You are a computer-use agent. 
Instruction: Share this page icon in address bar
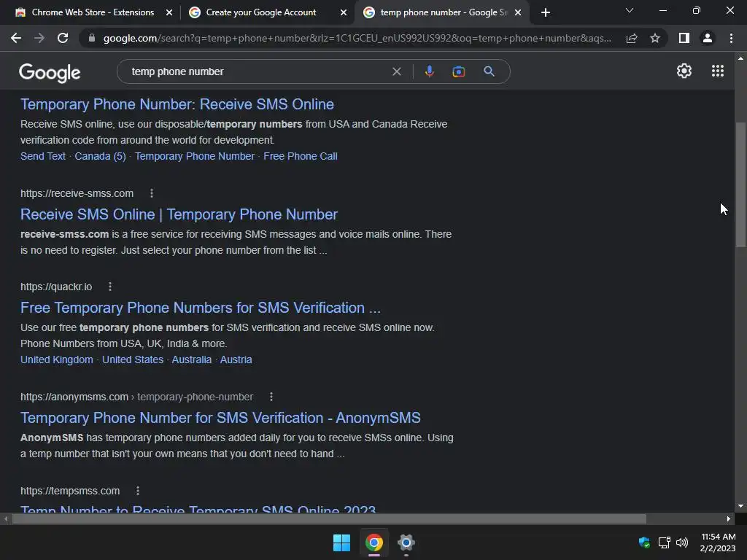tap(632, 38)
